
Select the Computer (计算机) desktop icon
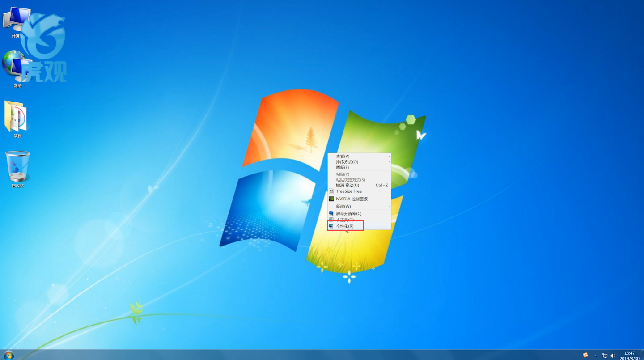[x=17, y=22]
